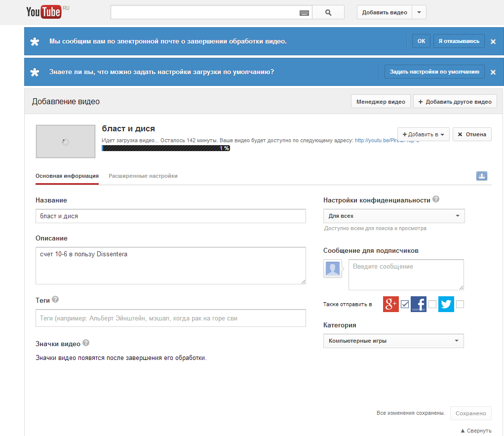Click the blue people icon near tabs
The width and height of the screenshot is (504, 436).
(481, 176)
